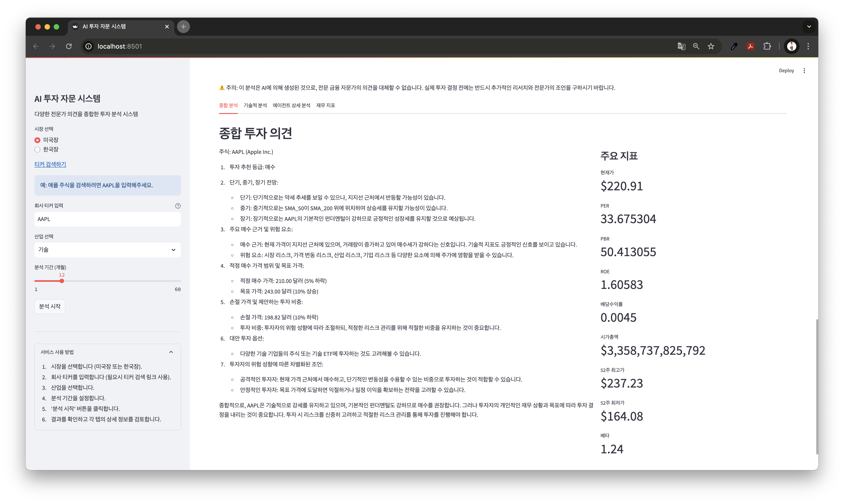The image size is (844, 504).
Task: Select the 한국장 radio option
Action: click(x=38, y=150)
